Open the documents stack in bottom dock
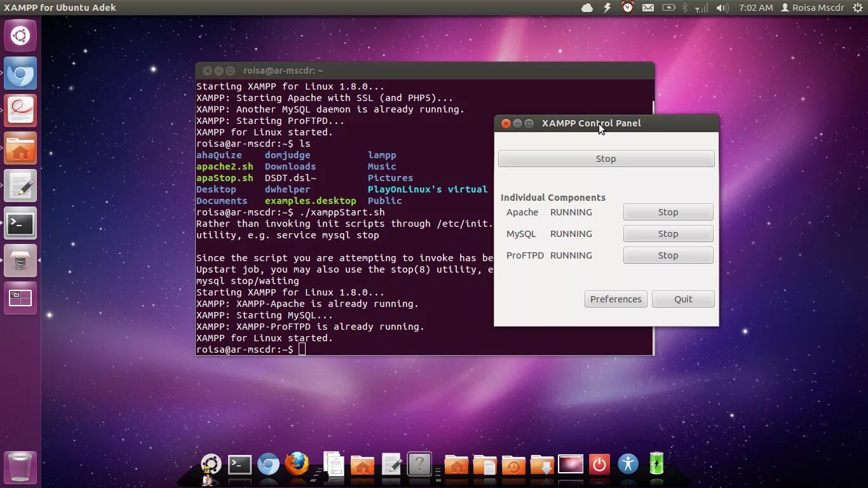 (x=334, y=464)
